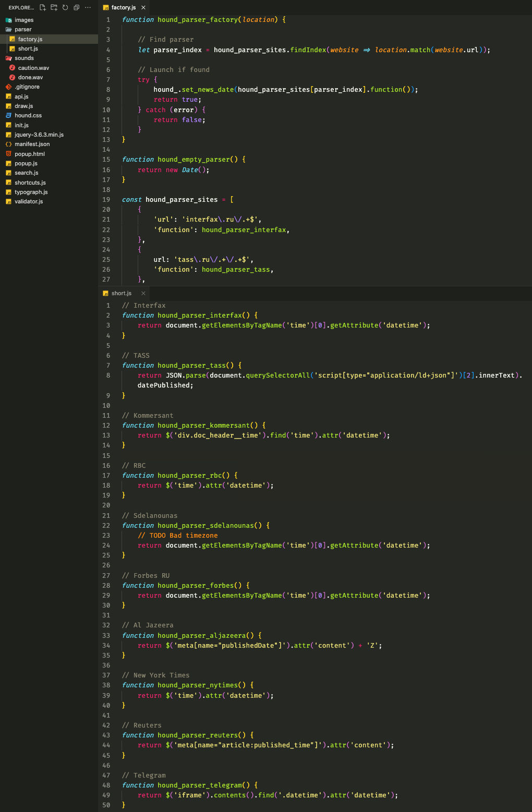
Task: Click parser_index variable in the let statement
Action: pyautogui.click(x=178, y=50)
